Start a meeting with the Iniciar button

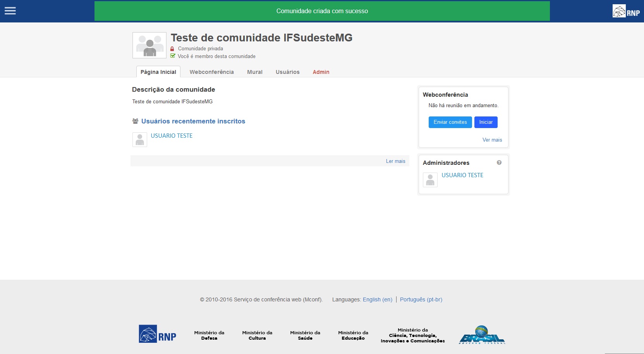(486, 122)
